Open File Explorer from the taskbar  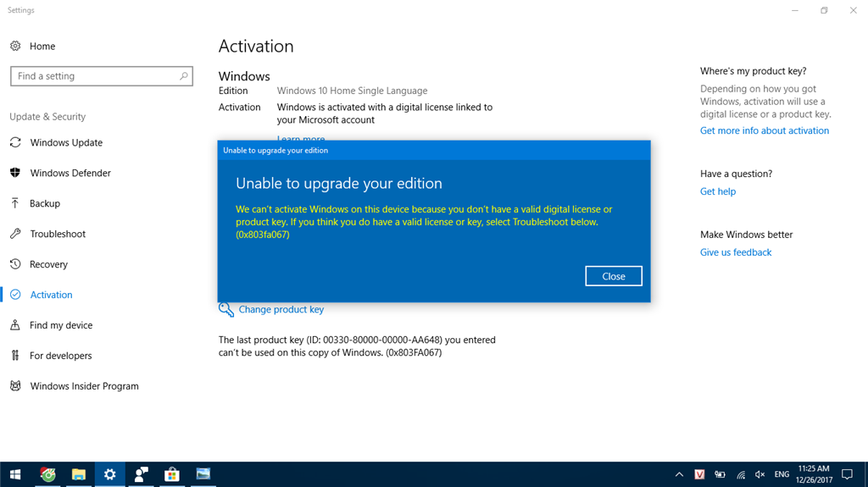click(79, 474)
